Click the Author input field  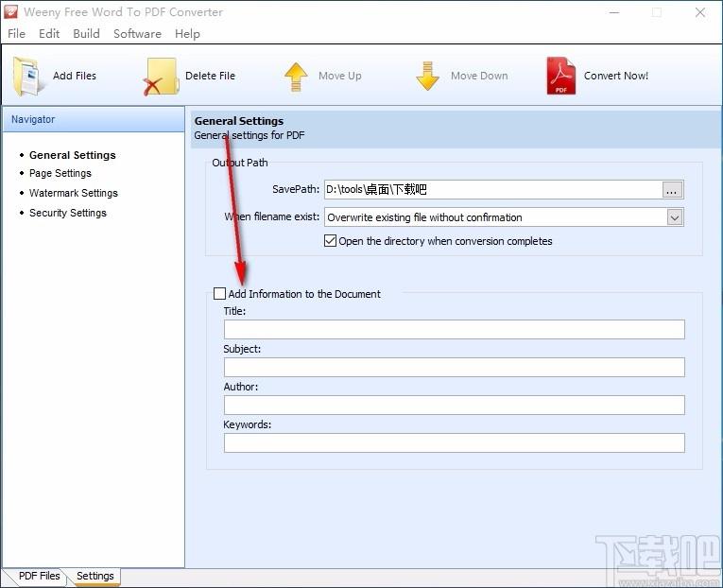(x=455, y=406)
